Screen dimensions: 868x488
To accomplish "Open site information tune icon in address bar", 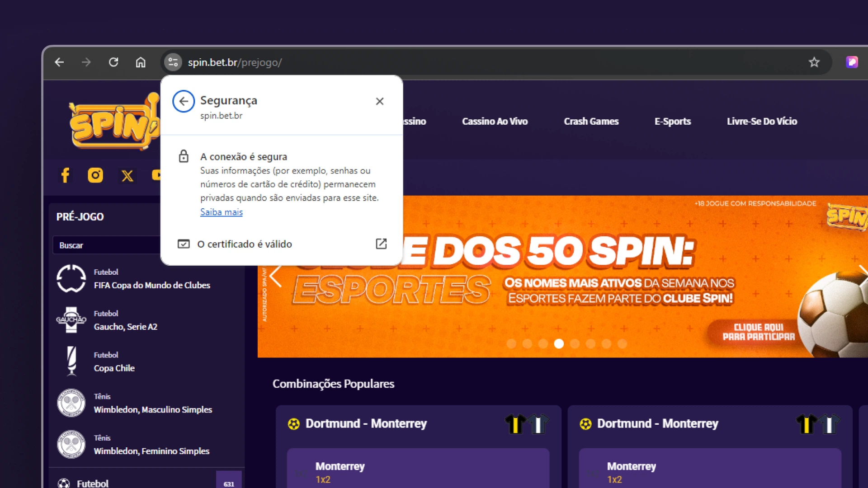I will (x=173, y=62).
